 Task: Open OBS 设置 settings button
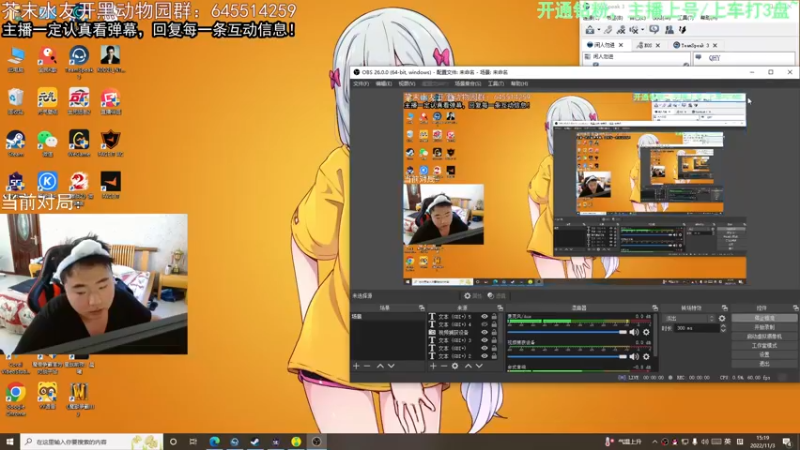click(x=764, y=355)
